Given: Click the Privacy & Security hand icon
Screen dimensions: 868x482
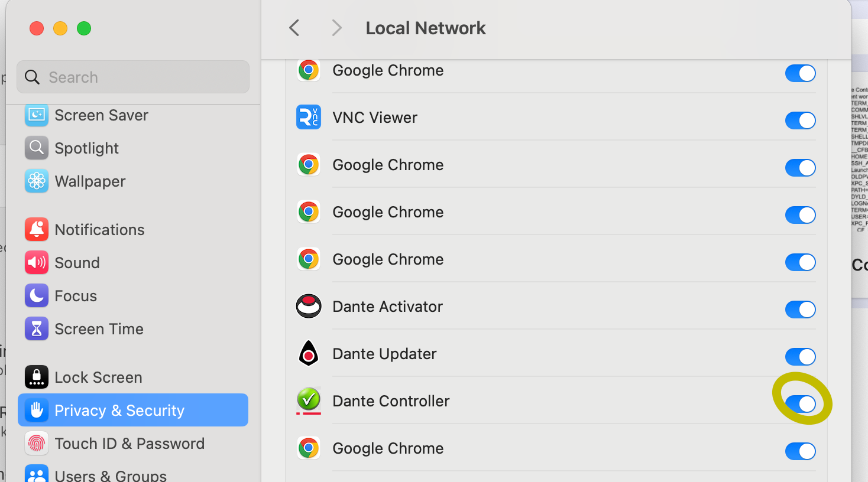Looking at the screenshot, I should pos(37,410).
